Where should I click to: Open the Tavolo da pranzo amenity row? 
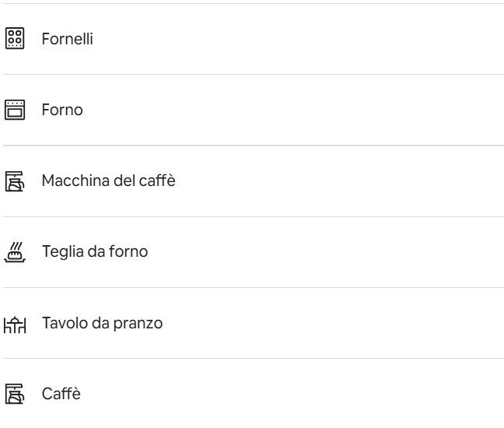point(252,324)
